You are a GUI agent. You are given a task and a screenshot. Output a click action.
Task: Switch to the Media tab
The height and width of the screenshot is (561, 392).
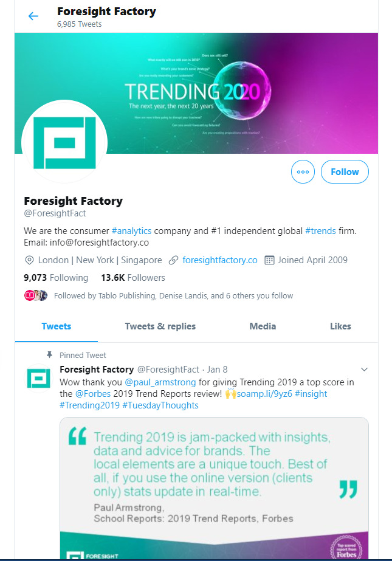[262, 326]
